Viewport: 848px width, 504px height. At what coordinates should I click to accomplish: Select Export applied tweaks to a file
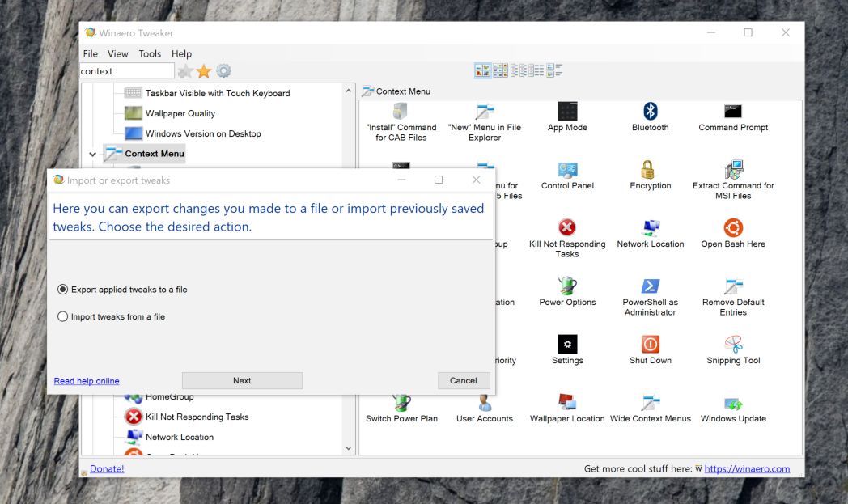point(122,290)
